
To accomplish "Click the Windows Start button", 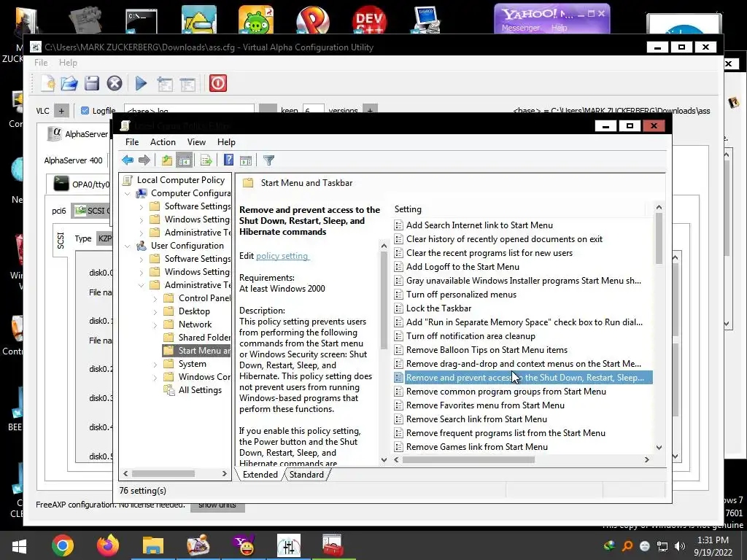I will tap(18, 546).
